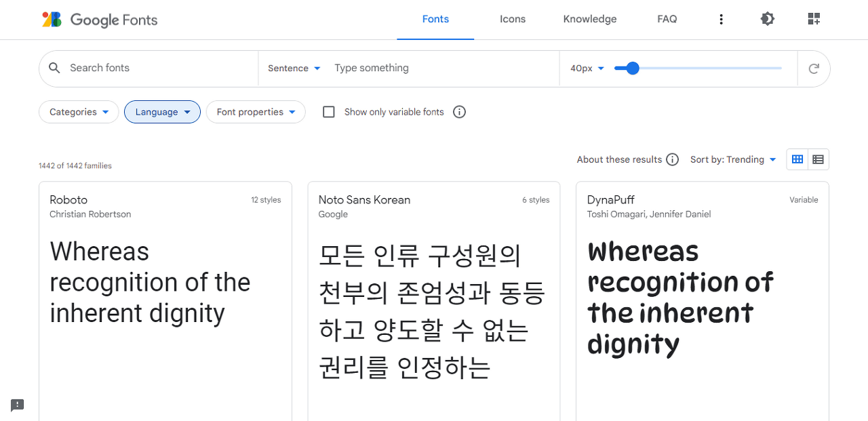The width and height of the screenshot is (868, 421).
Task: Select the grid view icon
Action: pos(797,159)
